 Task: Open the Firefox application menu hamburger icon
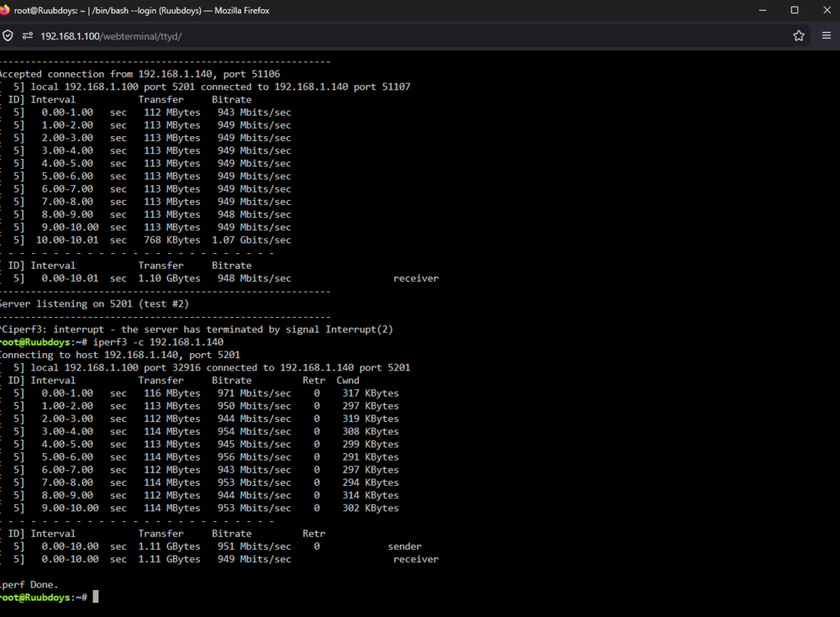coord(826,35)
